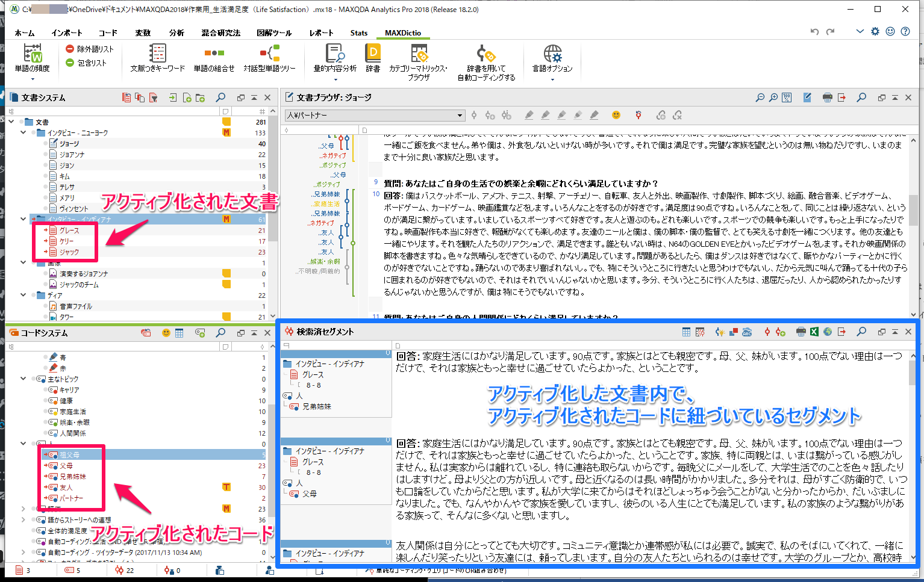The height and width of the screenshot is (582, 924).
Task: Click the table overview icon in 検索済セグメント
Action: pyautogui.click(x=687, y=332)
